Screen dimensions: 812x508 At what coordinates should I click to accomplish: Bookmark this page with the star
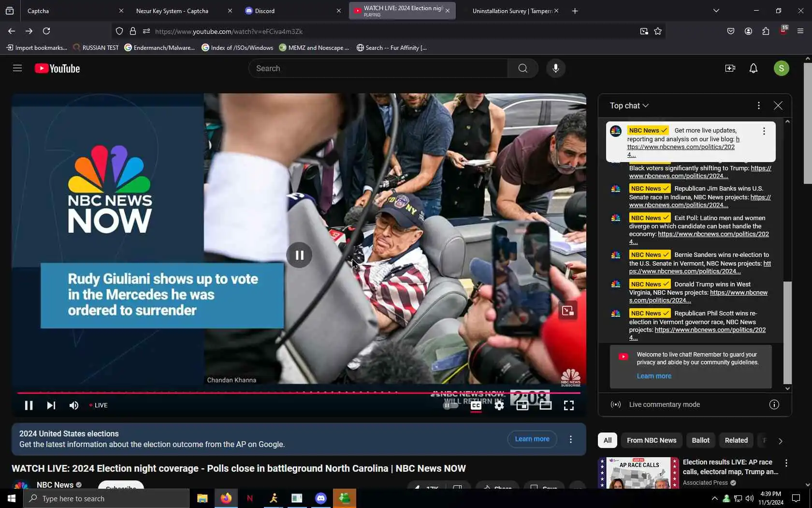657,31
